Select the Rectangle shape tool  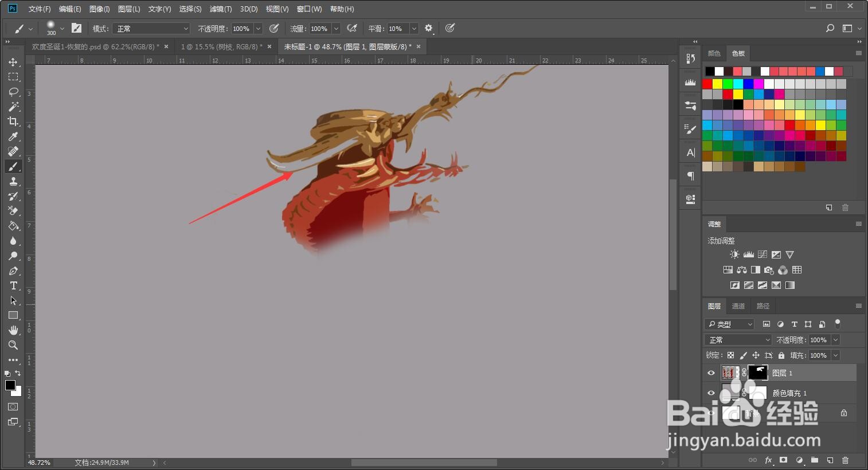(13, 315)
